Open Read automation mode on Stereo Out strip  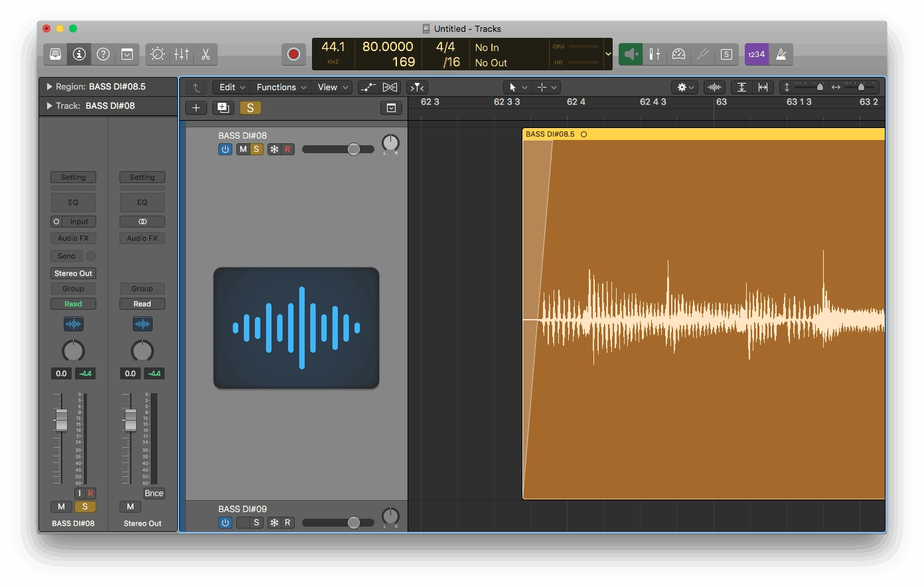click(x=142, y=304)
